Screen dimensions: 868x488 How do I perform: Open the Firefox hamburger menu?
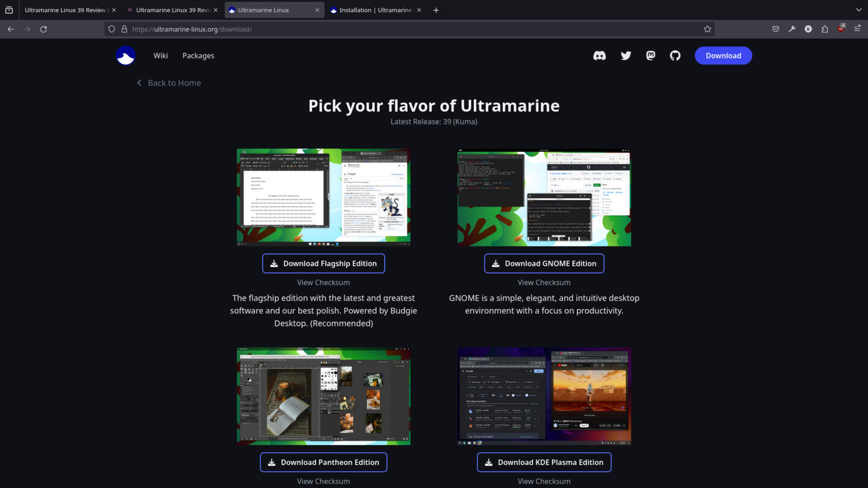pos(857,29)
